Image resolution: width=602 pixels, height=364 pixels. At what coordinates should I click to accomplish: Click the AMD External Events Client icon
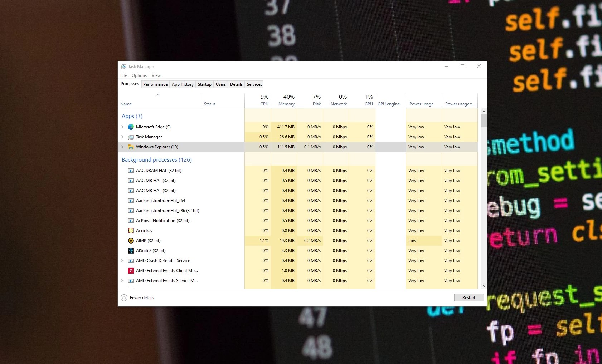pyautogui.click(x=131, y=270)
